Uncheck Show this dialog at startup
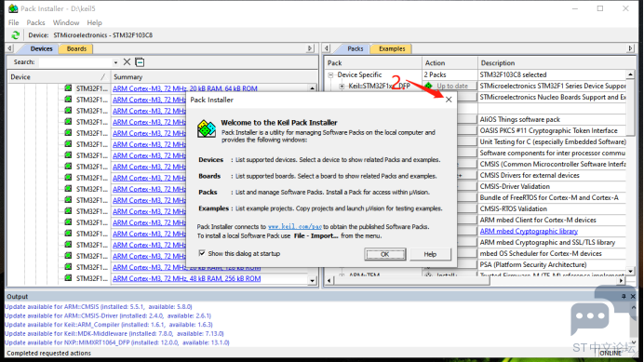The width and height of the screenshot is (644, 362). [x=202, y=253]
